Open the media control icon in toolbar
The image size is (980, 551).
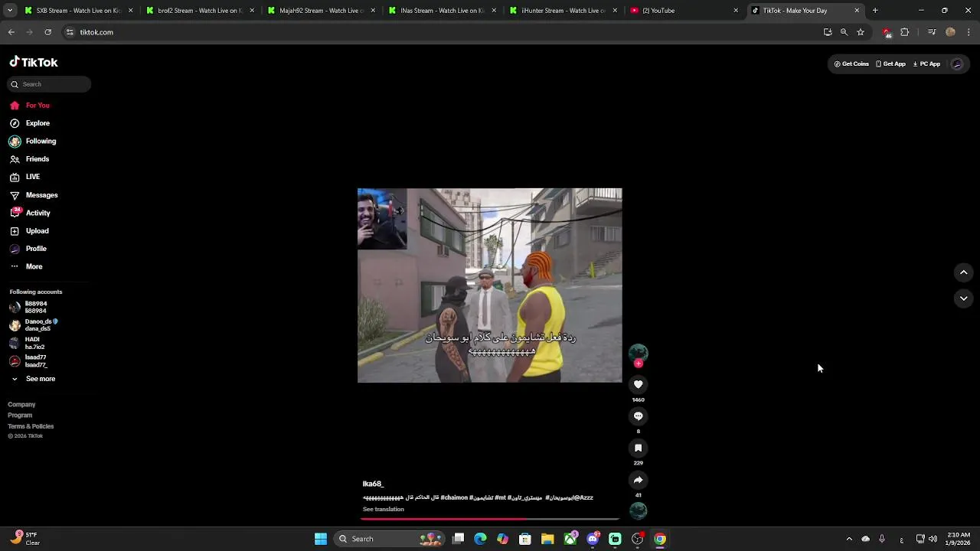coord(932,32)
